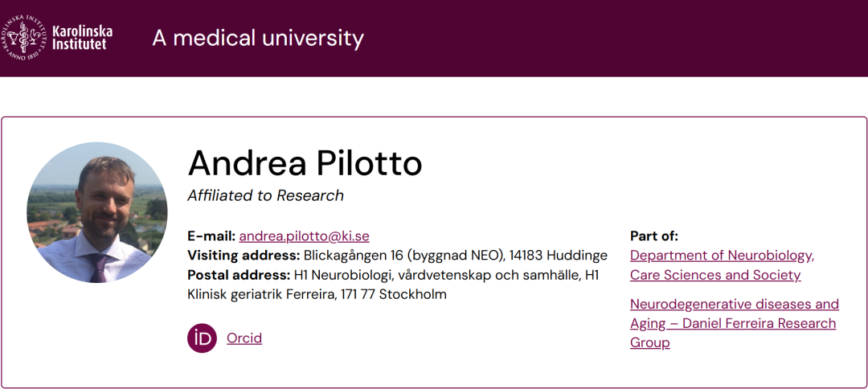
Task: Click the Blickagången 16 visiting address text
Action: 456,256
